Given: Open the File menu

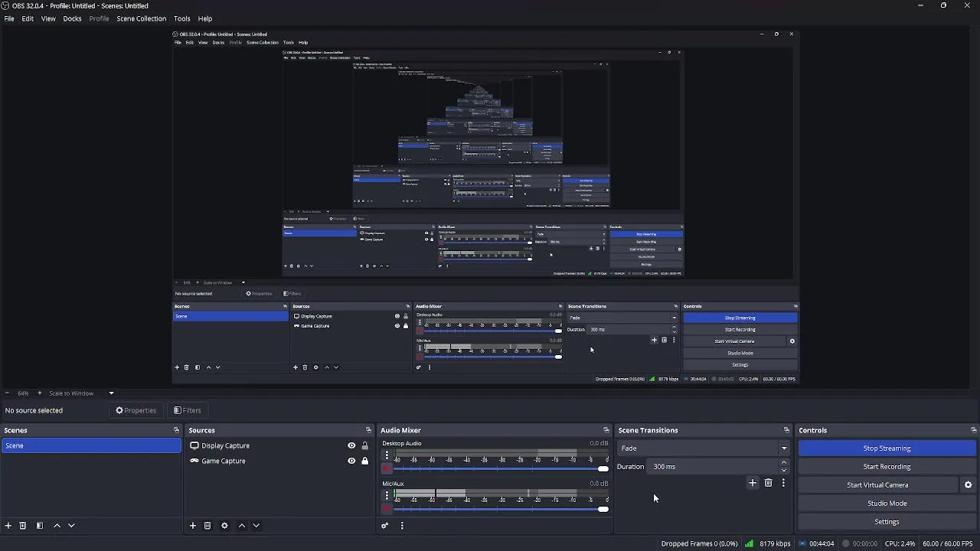Looking at the screenshot, I should (9, 18).
